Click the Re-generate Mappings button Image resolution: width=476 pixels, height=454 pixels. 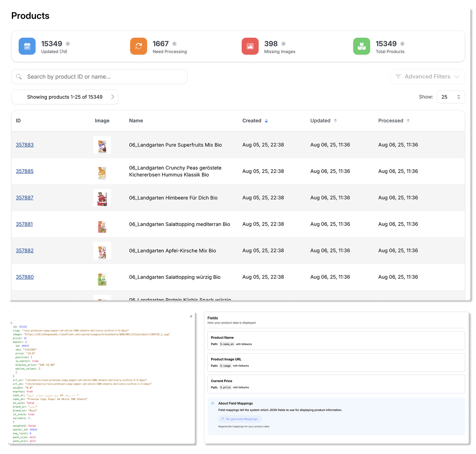(240, 419)
